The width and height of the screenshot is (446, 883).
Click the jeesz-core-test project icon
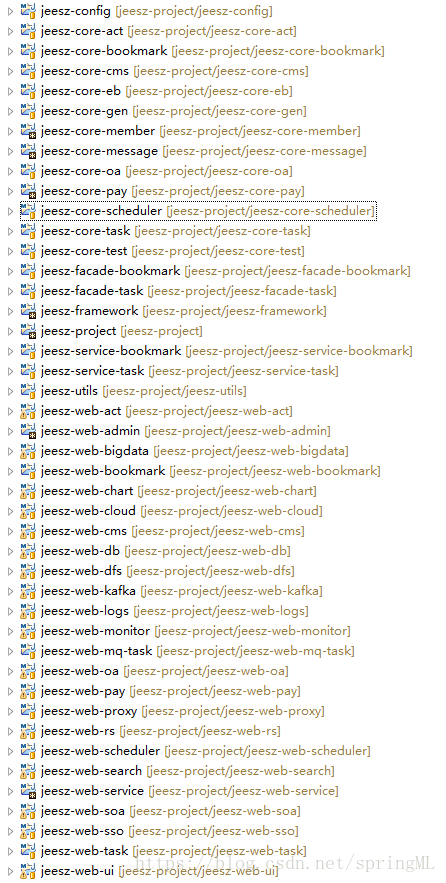[x=28, y=251]
